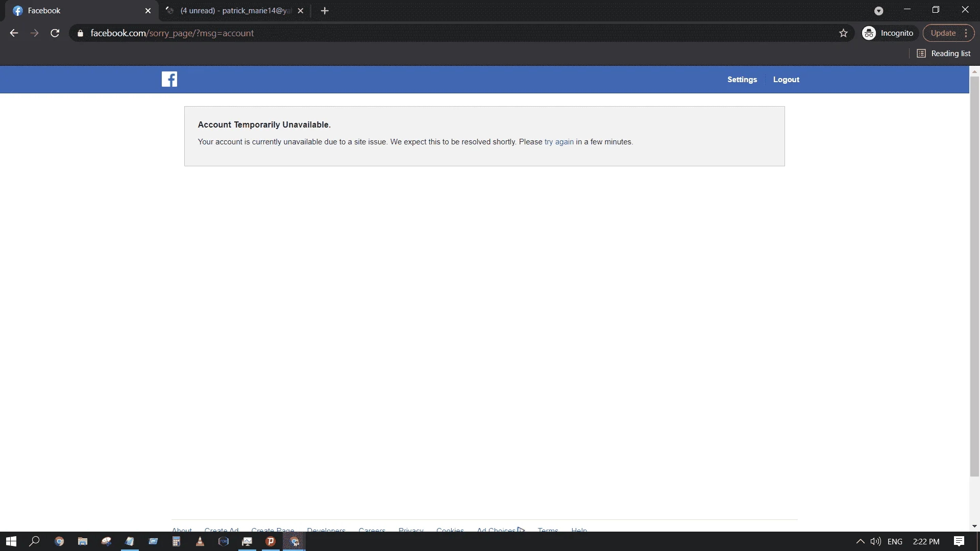The width and height of the screenshot is (980, 551).
Task: Log out of Facebook
Action: [786, 80]
